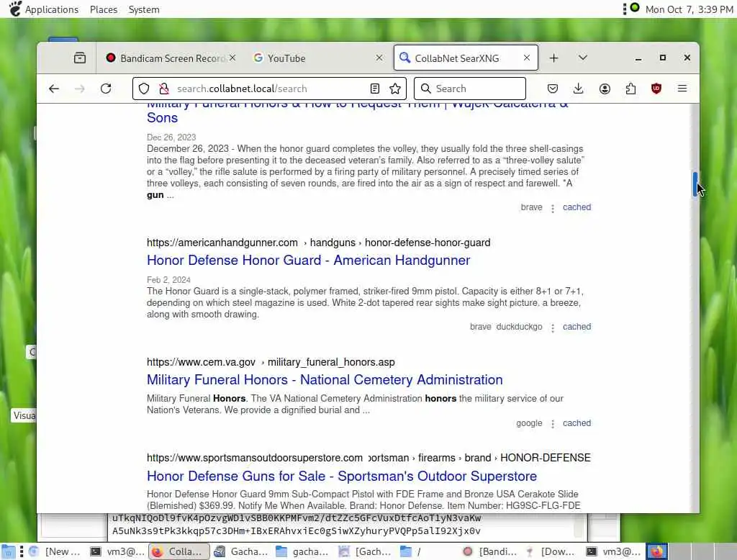Click the tracking protection shield icon
The width and height of the screenshot is (737, 560).
144,89
